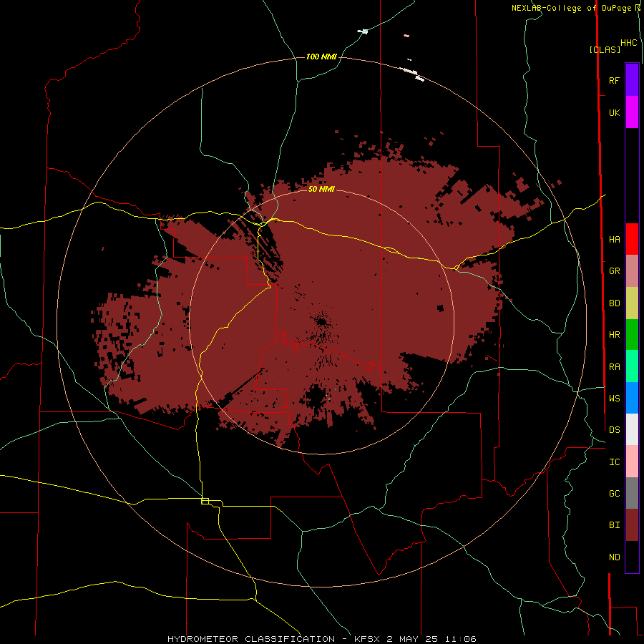Image resolution: width=644 pixels, height=644 pixels.
Task: Click the UK magenta legend swatch
Action: tap(632, 112)
